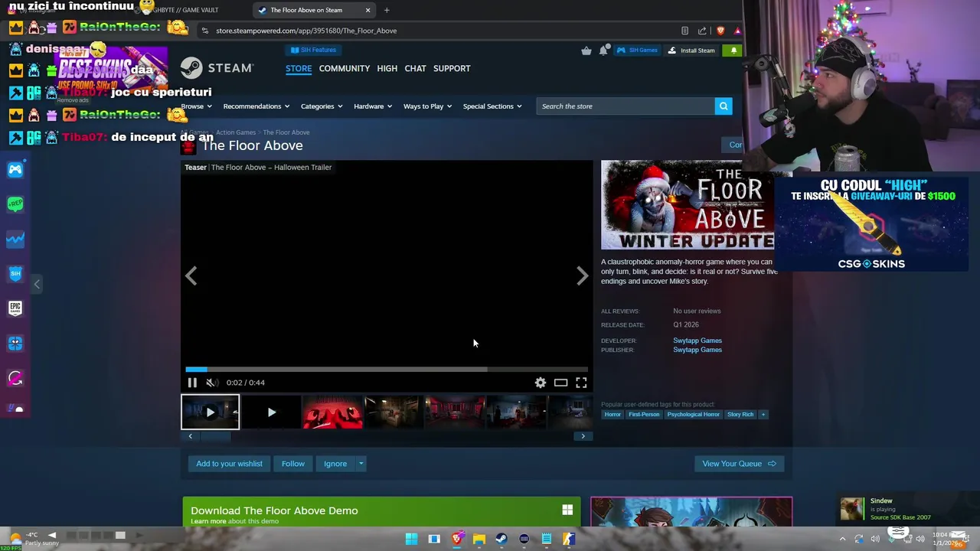Open the SUPPORT tab
The image size is (980, 551).
click(452, 68)
